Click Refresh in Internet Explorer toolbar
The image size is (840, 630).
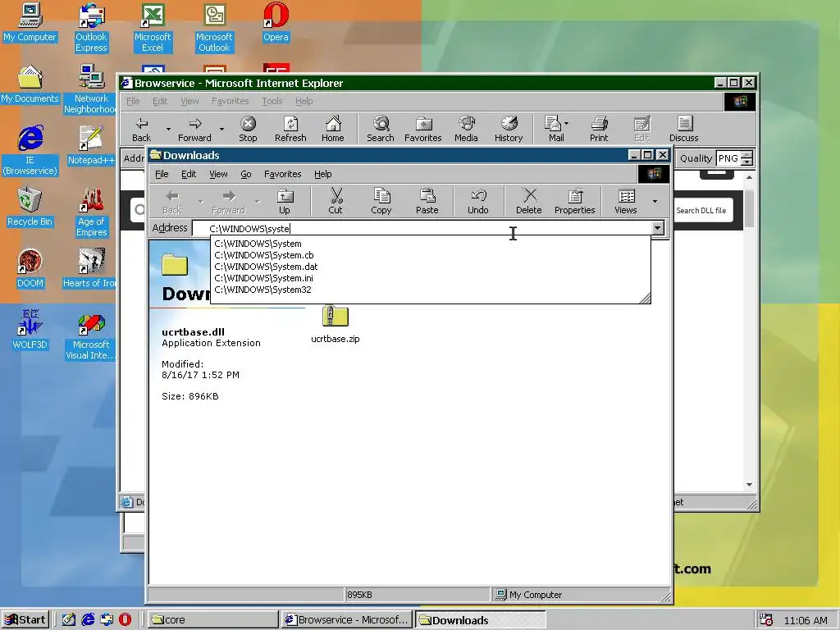coord(290,129)
